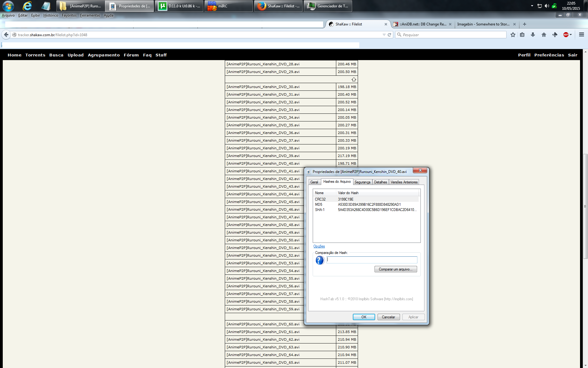Go to the Firefox home page icon

pos(544,35)
